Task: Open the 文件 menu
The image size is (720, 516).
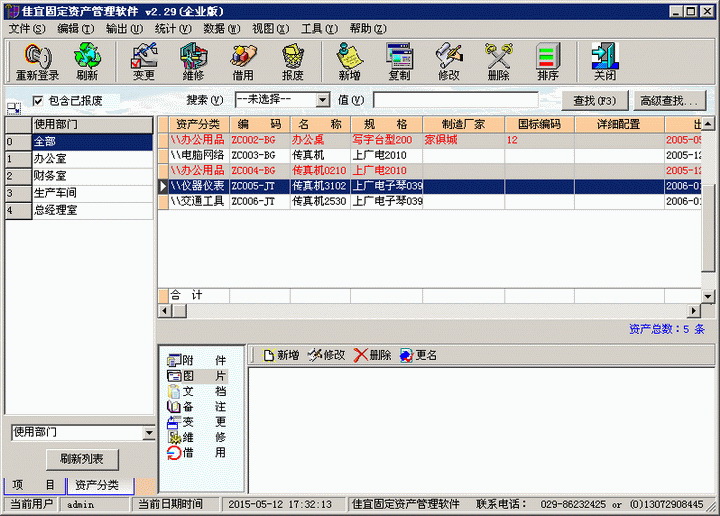Action: [27, 28]
